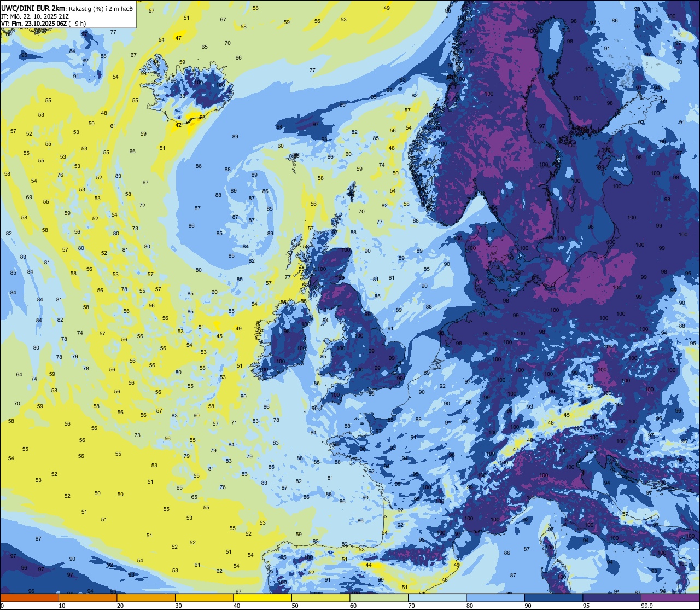The image size is (700, 610).
Task: Click the '38' humidity value on Iceland
Action: pos(183,96)
